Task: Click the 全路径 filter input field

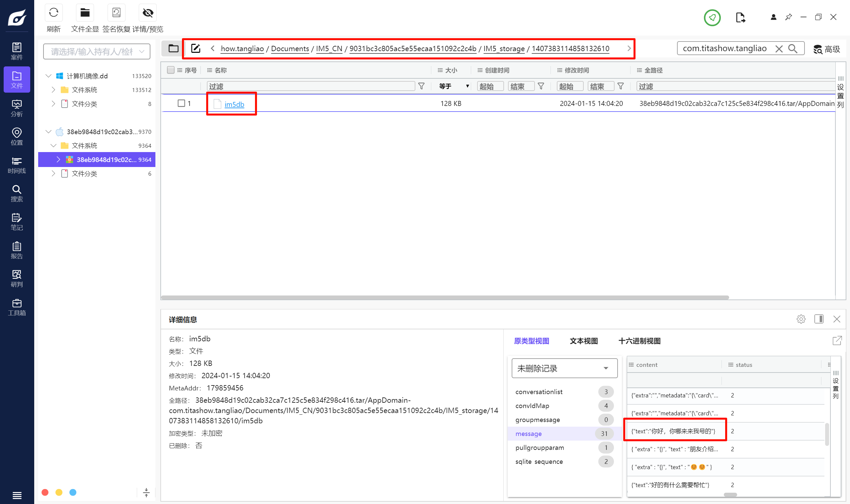Action: pos(735,86)
